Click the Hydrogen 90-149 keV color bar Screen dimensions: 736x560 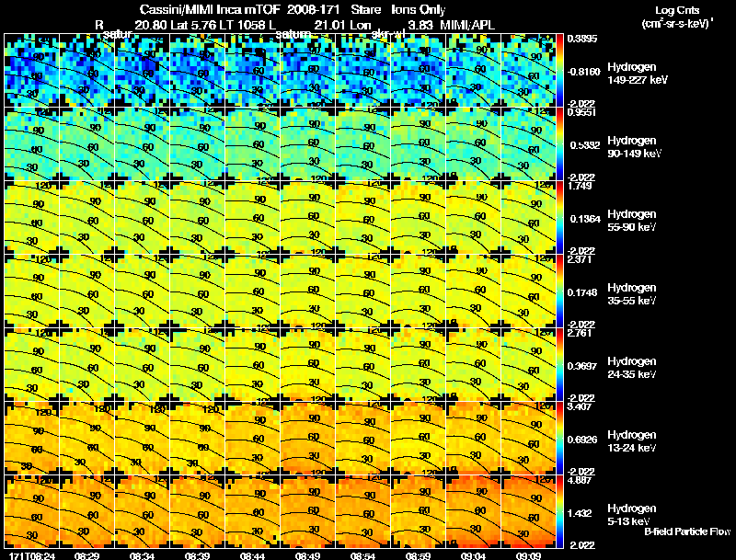click(x=559, y=144)
